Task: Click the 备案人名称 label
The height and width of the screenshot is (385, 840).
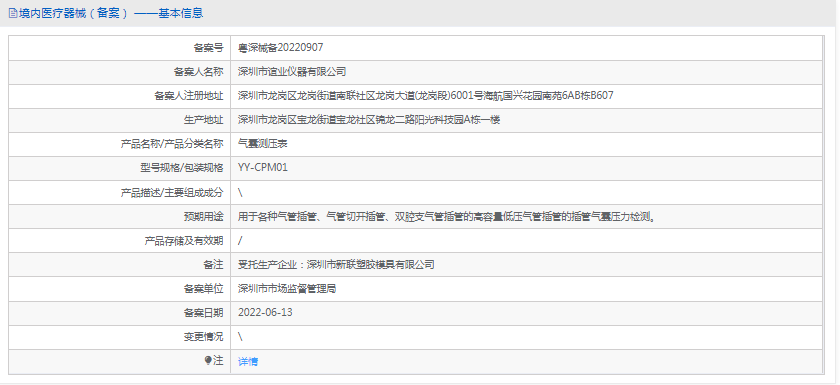Action: click(199, 72)
